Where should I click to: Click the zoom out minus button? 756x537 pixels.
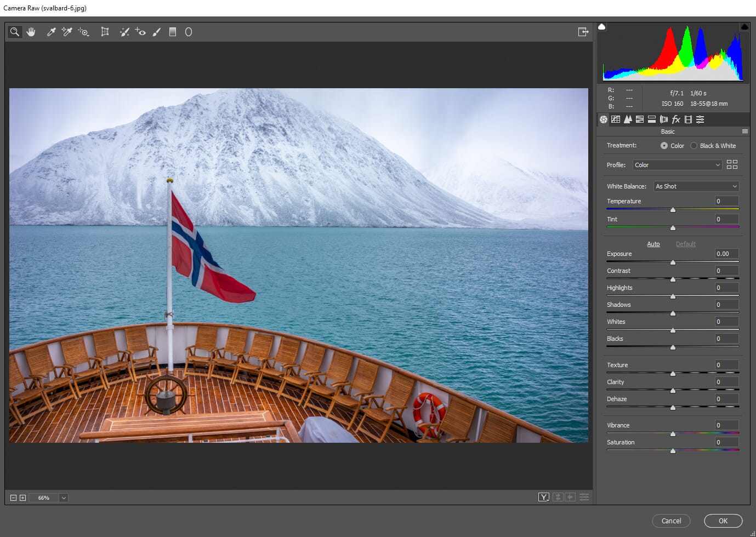(14, 498)
